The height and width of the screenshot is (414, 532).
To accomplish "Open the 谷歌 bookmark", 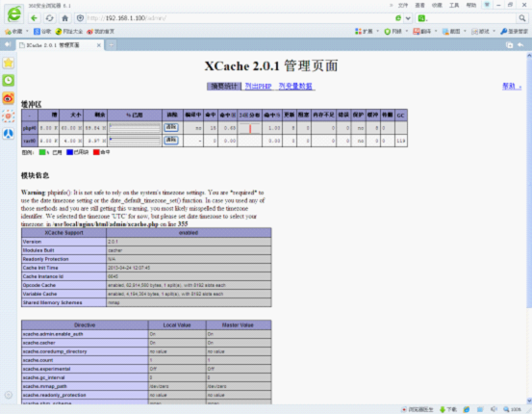I will tap(42, 32).
